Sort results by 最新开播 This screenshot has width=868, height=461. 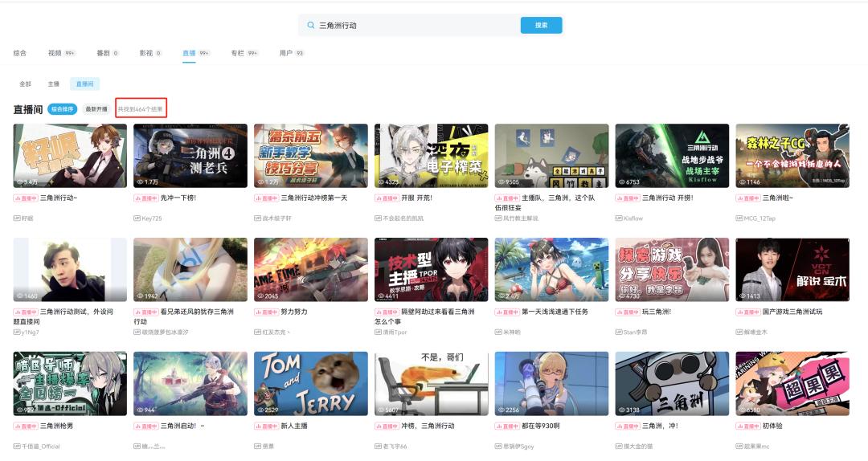click(x=96, y=109)
